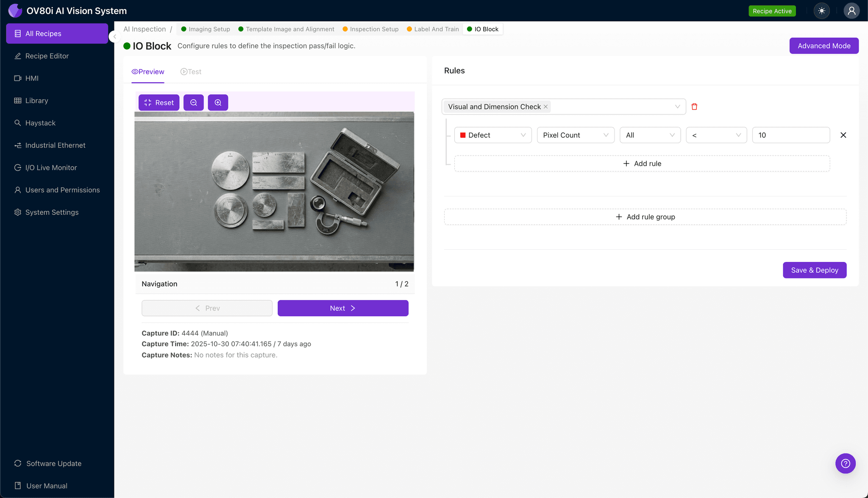Open Industrial Ethernet settings
Screen dimensions: 868x498
57,145
